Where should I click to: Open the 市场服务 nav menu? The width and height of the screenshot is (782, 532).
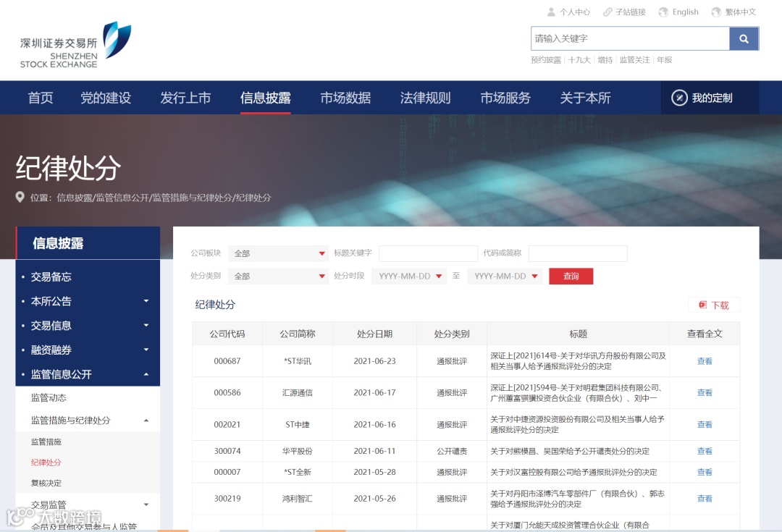point(505,98)
